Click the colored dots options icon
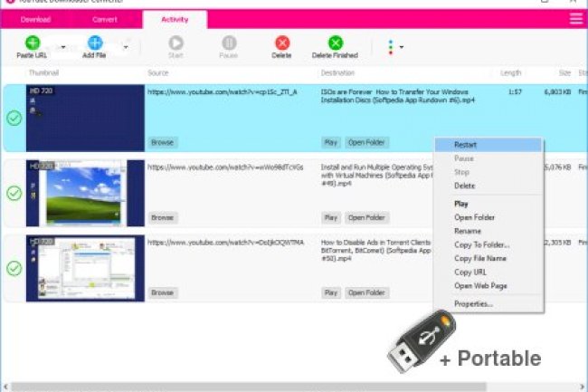 click(391, 47)
